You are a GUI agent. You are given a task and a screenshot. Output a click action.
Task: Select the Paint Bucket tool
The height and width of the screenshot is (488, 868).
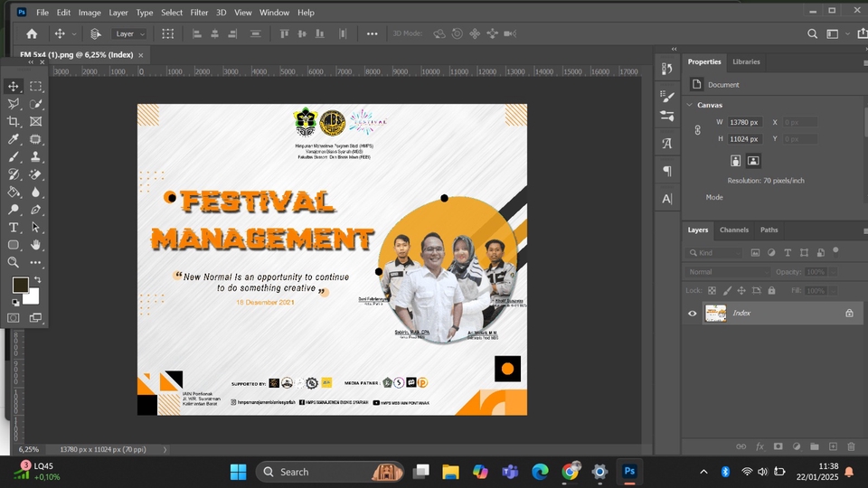(x=14, y=192)
